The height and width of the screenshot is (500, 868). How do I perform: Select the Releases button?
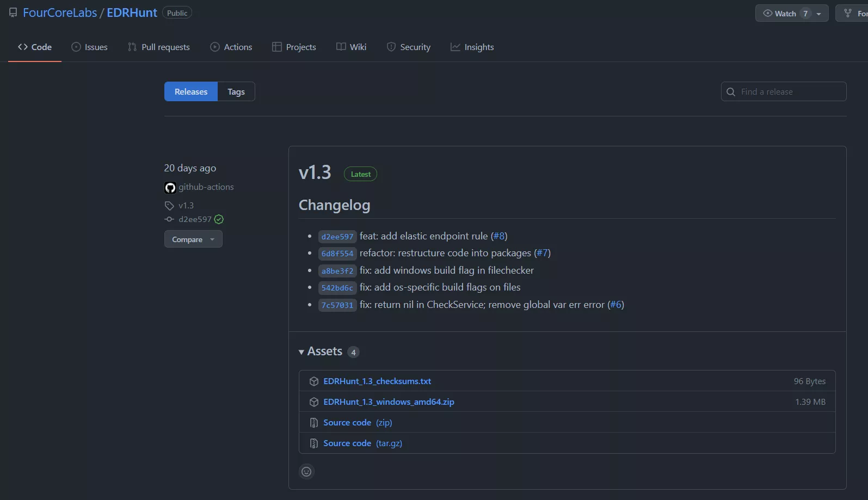(191, 91)
